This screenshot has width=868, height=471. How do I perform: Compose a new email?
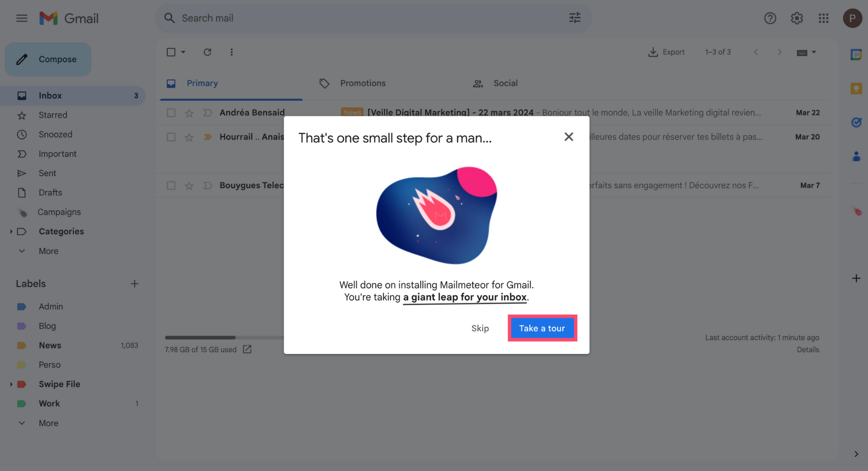(48, 59)
